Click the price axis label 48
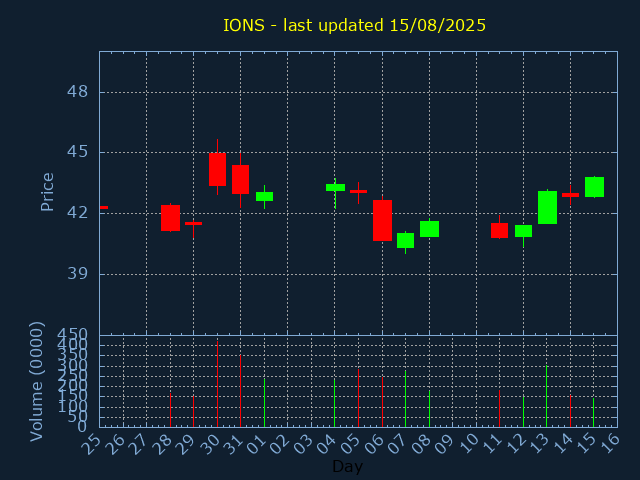This screenshot has height=480, width=640. pyautogui.click(x=77, y=91)
